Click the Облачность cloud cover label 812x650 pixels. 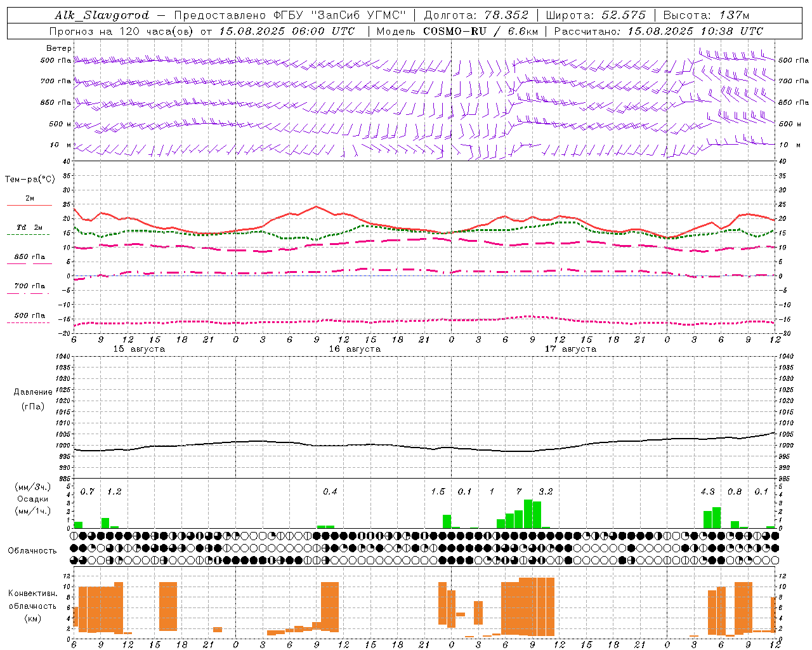[x=32, y=550]
